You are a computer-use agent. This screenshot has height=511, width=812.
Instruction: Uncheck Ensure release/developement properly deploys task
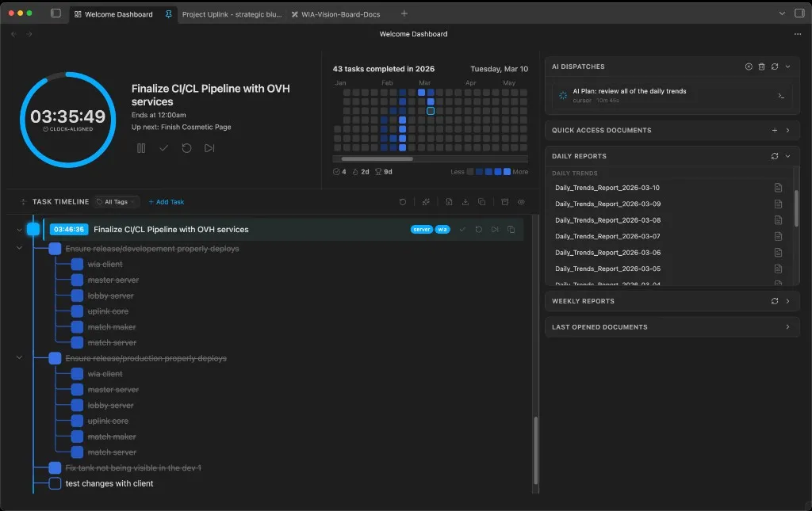[55, 249]
